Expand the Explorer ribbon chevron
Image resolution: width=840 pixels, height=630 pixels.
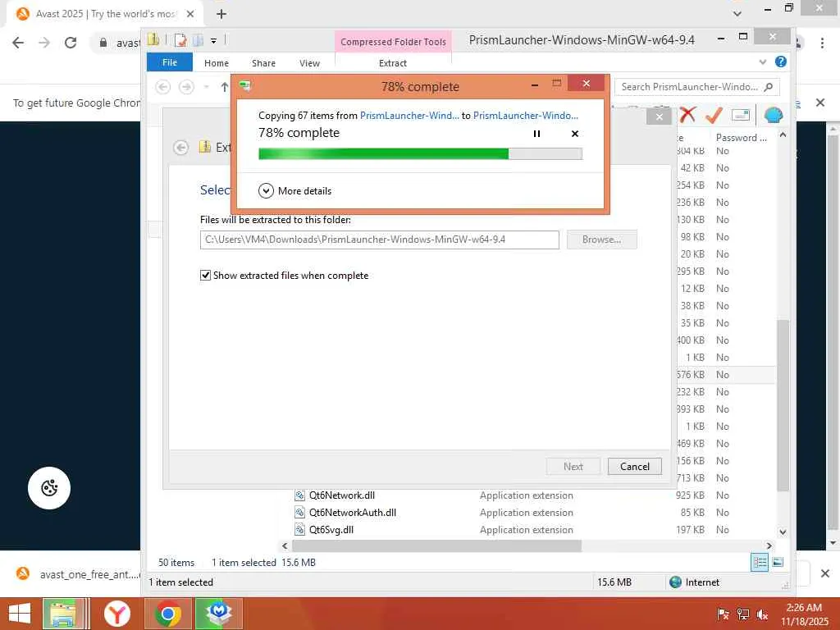tap(762, 62)
